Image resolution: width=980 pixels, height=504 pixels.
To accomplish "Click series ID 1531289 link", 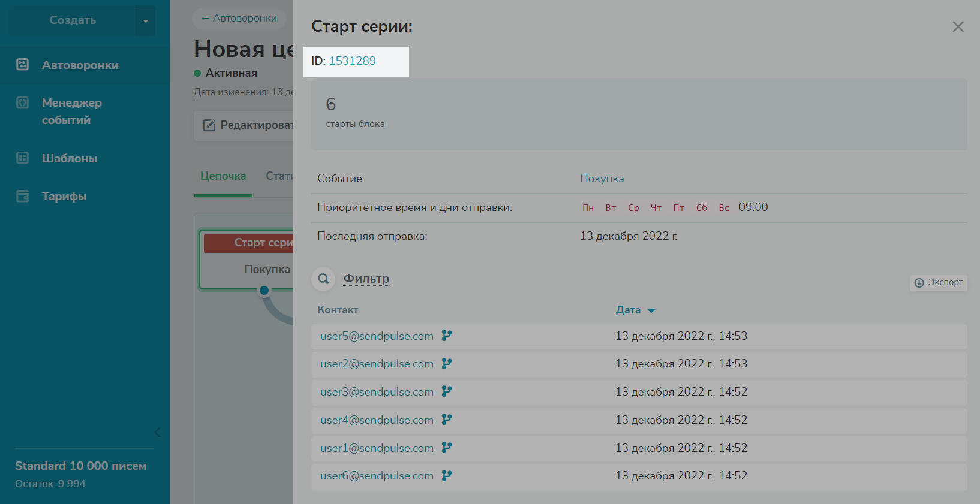I will [x=352, y=61].
